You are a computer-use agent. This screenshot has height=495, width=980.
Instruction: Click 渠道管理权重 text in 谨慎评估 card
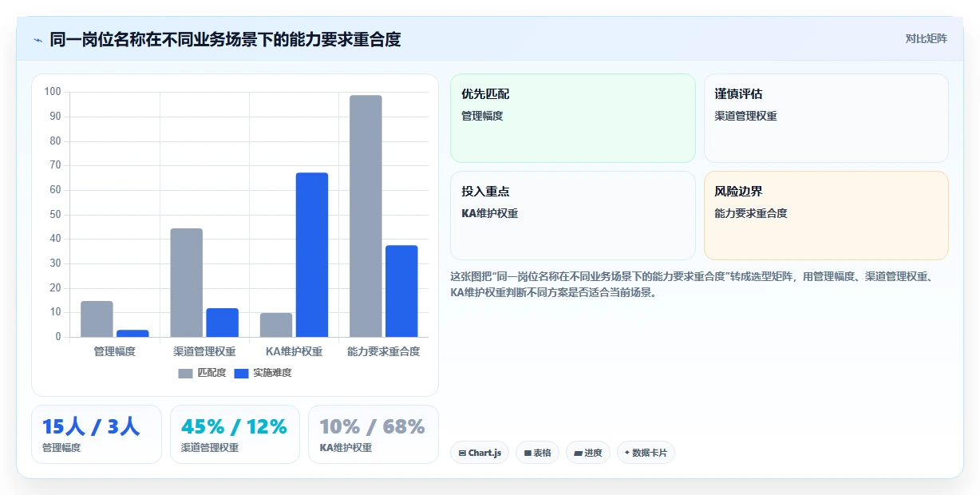745,116
